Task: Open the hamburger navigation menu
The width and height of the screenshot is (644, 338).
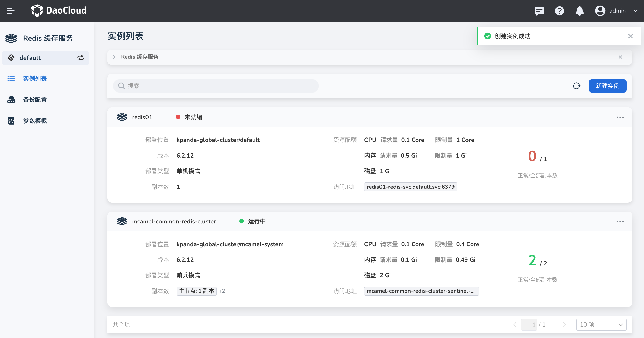Action: [10, 11]
